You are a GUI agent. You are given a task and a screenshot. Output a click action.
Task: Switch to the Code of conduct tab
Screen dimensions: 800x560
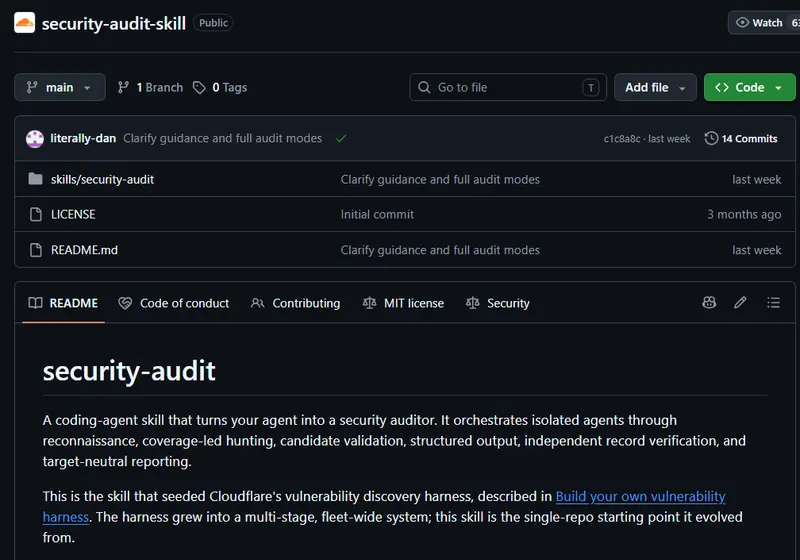173,303
